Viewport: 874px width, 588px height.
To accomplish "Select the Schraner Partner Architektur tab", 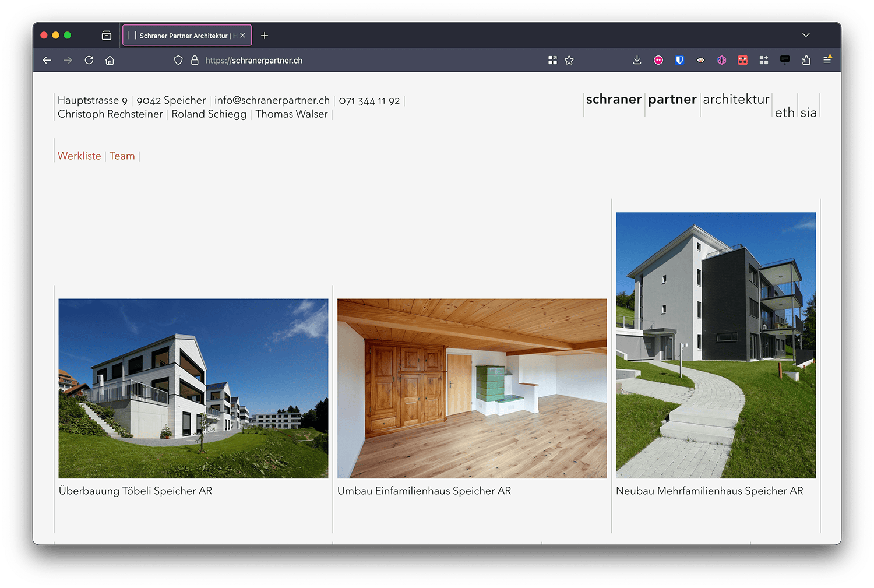I will (184, 36).
